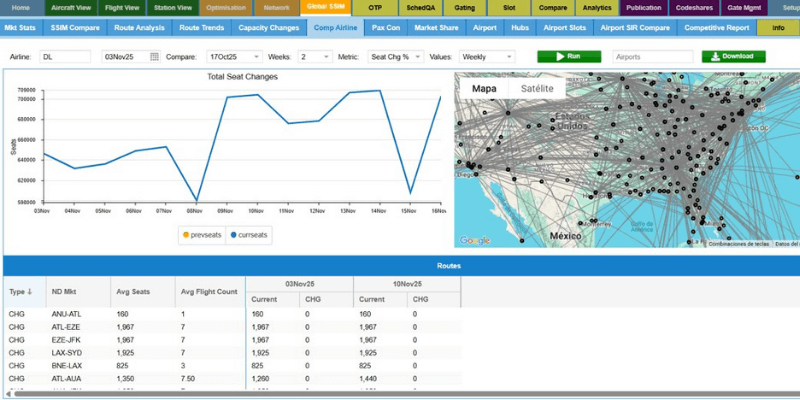Screen dimensions: 800x400
Task: Click the Type column sort arrow
Action: coord(29,292)
